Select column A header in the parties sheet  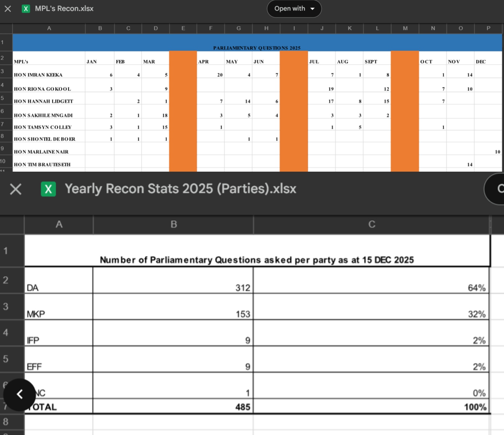pyautogui.click(x=59, y=225)
